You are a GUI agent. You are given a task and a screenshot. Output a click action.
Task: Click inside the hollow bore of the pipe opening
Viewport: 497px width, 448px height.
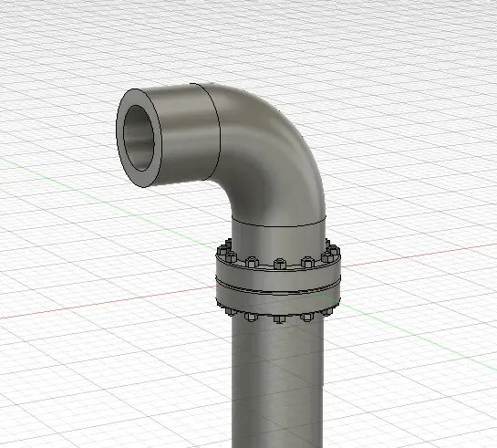coord(139,139)
